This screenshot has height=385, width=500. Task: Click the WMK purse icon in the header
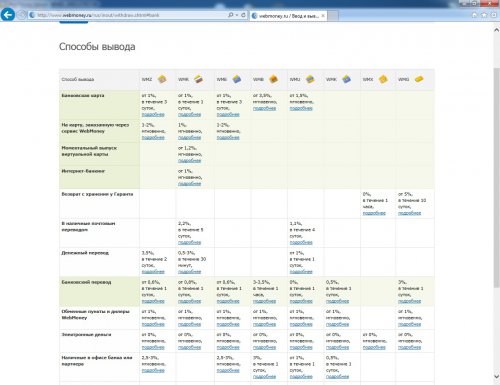[346, 79]
